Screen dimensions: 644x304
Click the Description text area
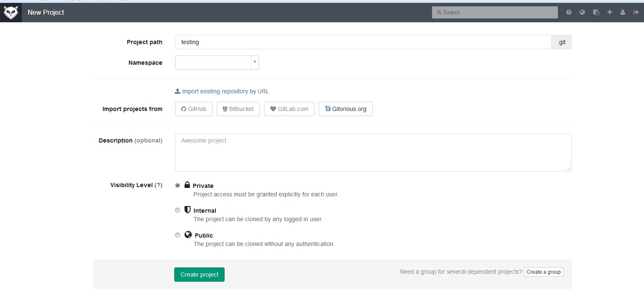tap(373, 152)
